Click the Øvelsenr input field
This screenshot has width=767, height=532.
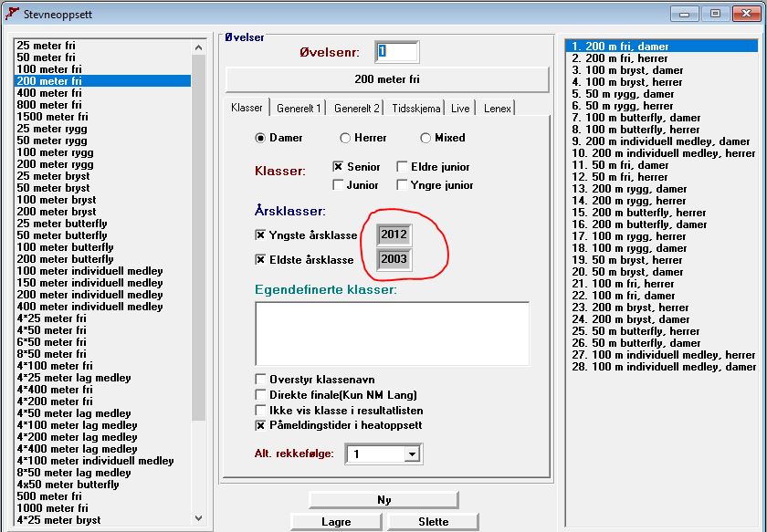click(x=396, y=53)
